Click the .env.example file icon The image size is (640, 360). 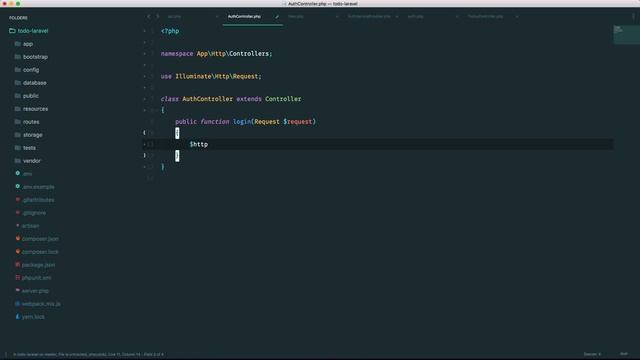click(x=18, y=187)
